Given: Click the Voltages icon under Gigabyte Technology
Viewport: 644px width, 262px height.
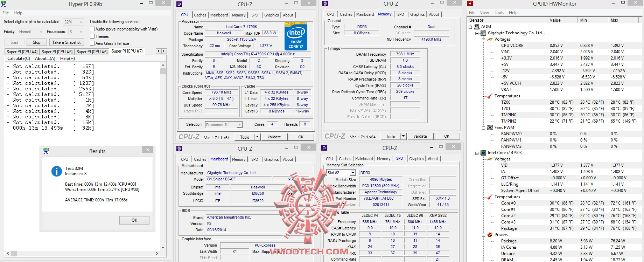Looking at the screenshot, I should [x=490, y=39].
